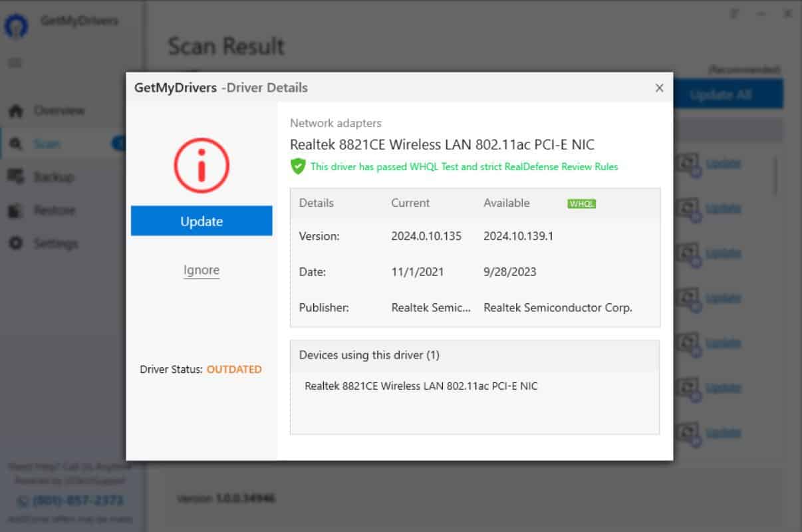The image size is (802, 532).
Task: Click the "Date:" row label
Action: coord(313,272)
